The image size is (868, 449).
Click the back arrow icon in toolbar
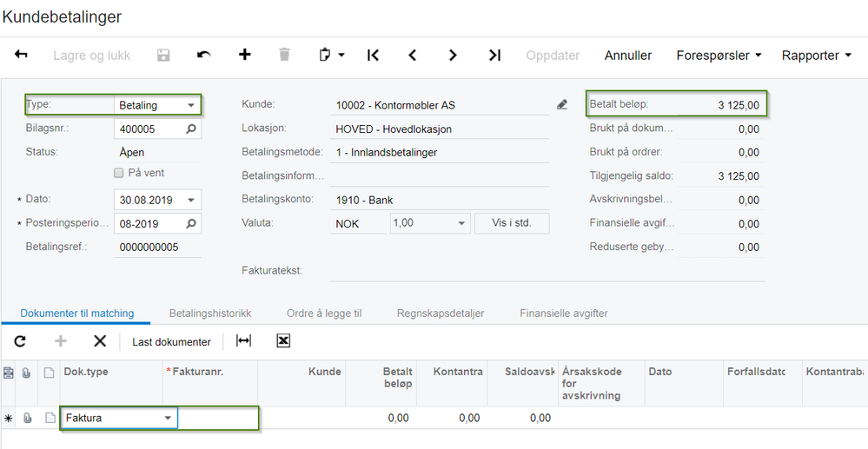point(21,54)
